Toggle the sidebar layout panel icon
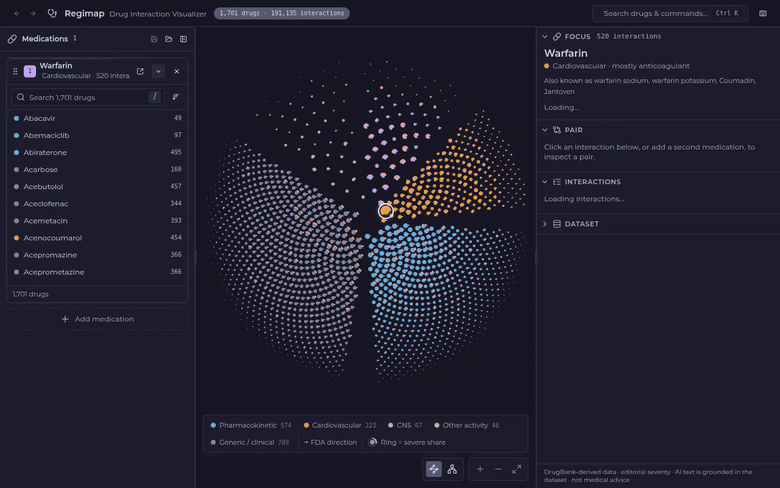This screenshot has width=780, height=488. pos(184,39)
